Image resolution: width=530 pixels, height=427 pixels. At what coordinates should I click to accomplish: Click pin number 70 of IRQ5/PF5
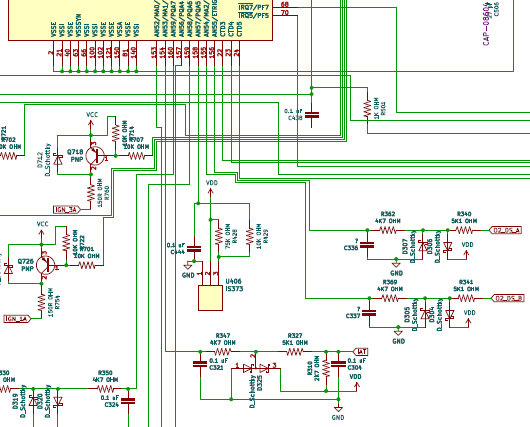tap(285, 13)
